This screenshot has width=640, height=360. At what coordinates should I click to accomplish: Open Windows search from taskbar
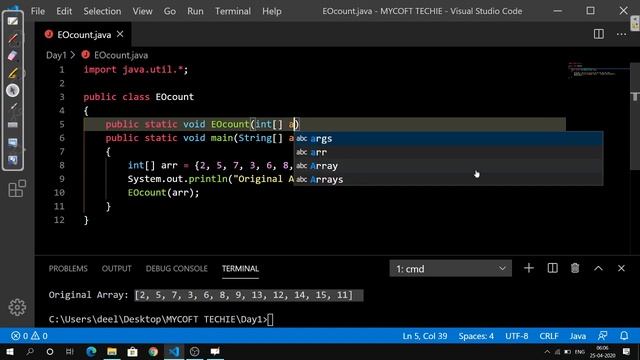coord(30,351)
